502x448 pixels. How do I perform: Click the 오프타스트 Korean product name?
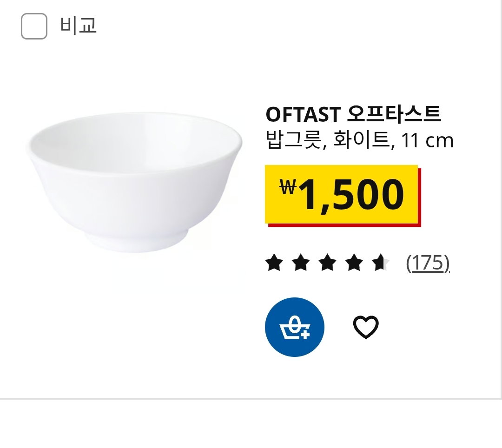coord(394,113)
